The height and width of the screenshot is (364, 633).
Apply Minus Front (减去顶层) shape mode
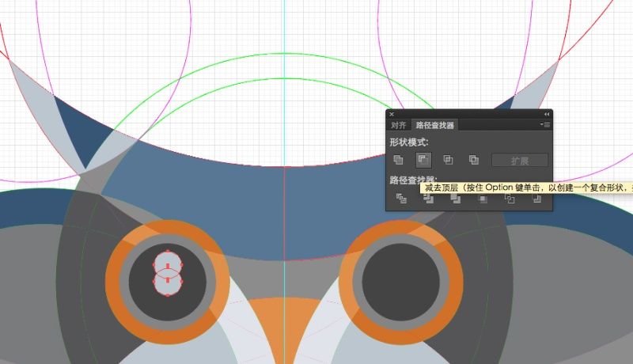423,160
